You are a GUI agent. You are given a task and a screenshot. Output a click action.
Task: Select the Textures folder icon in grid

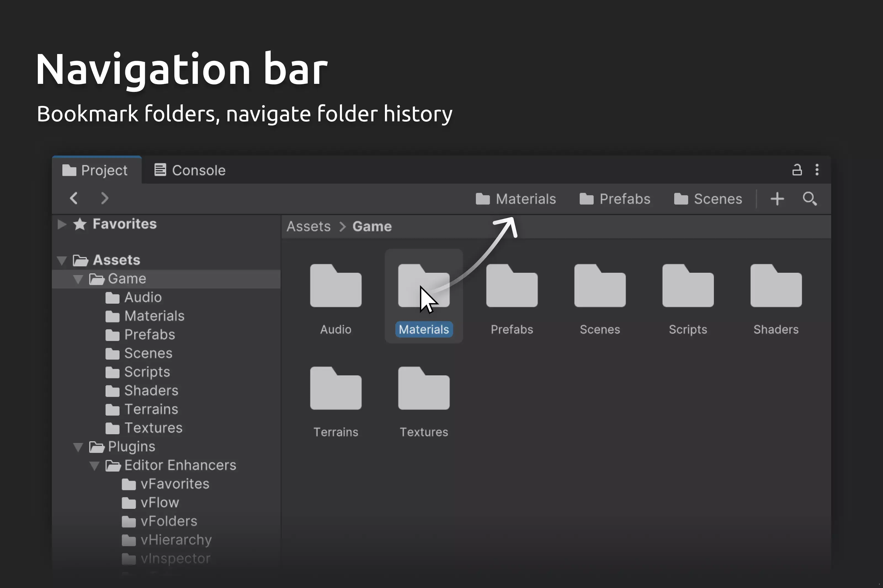[x=424, y=388]
